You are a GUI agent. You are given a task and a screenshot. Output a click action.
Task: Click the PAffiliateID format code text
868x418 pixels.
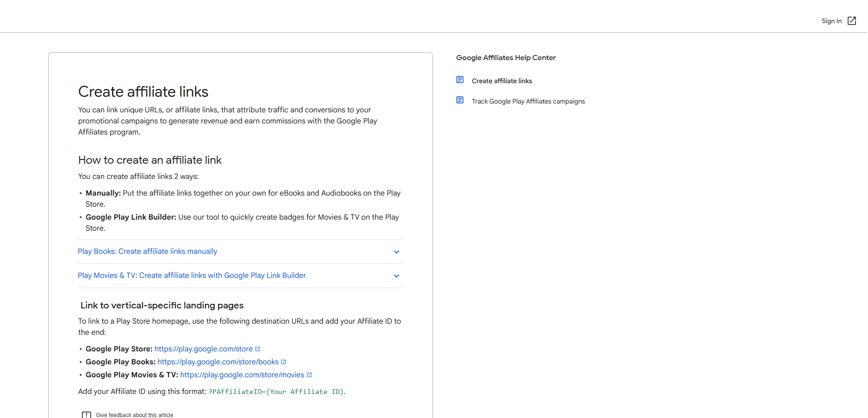click(x=276, y=392)
